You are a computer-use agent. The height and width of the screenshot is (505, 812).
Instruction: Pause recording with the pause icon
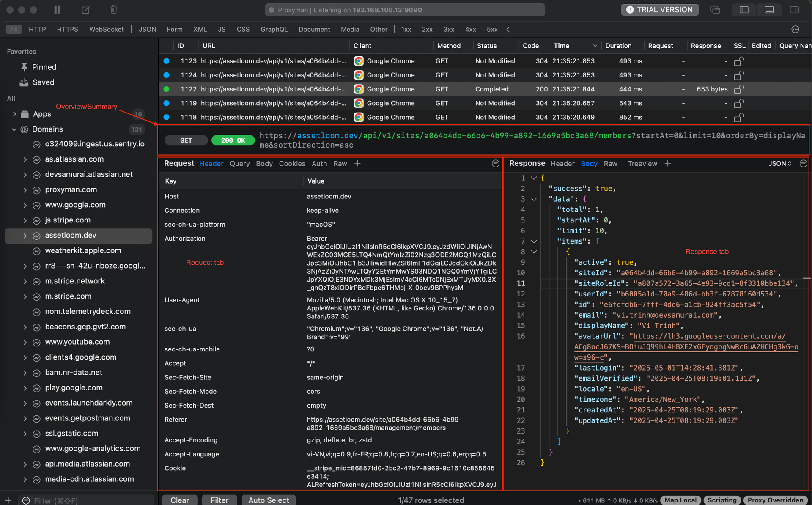58,10
